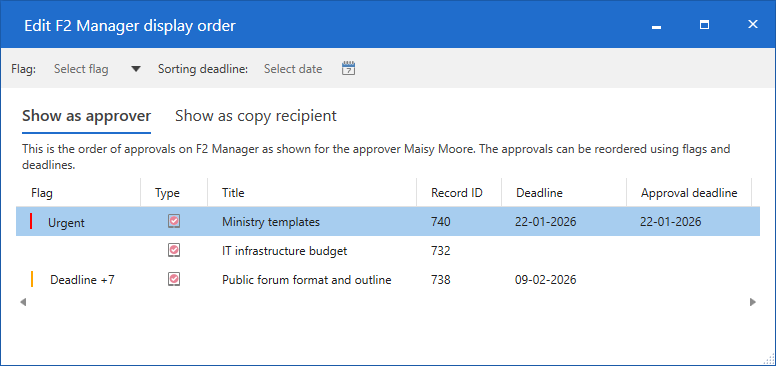Viewport: 776px width, 366px height.
Task: Switch to Show as copy recipient tab
Action: (256, 116)
